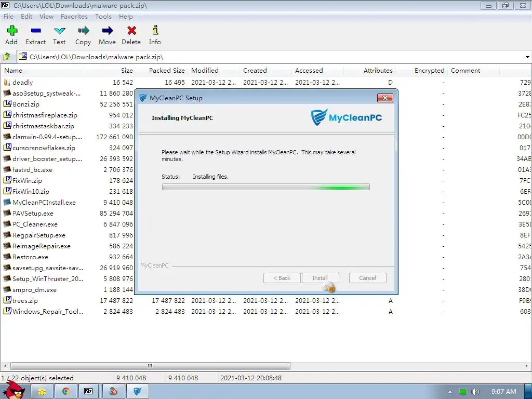Open the Favorites menu
Screen dimensions: 532x399
(x=74, y=16)
